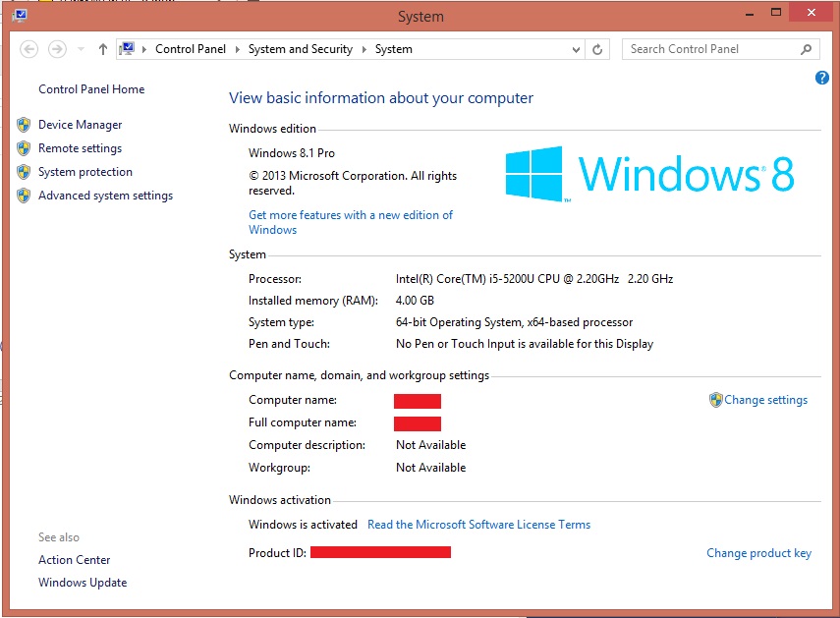Open System protection
The image size is (840, 618).
pos(85,172)
